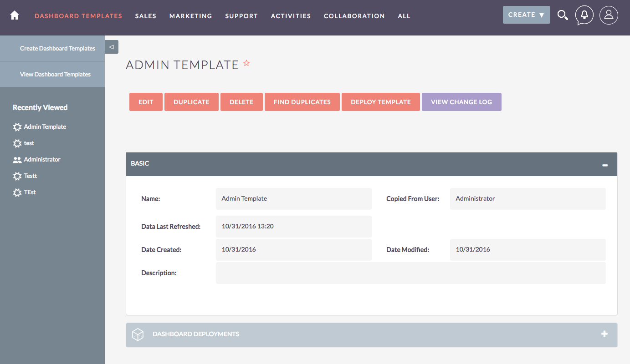Image resolution: width=630 pixels, height=364 pixels.
Task: Select Create Dashboard Templates in sidebar
Action: pos(57,49)
